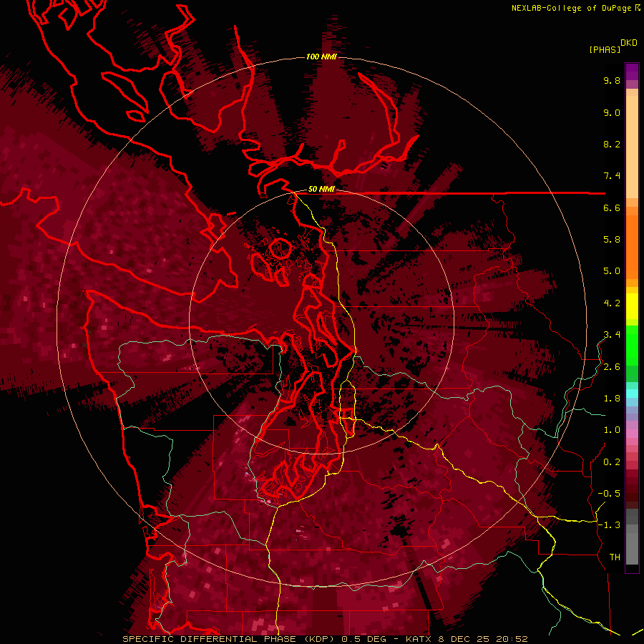The height and width of the screenshot is (644, 644).
Task: Click the 100 NMI range ring label
Action: pyautogui.click(x=321, y=57)
